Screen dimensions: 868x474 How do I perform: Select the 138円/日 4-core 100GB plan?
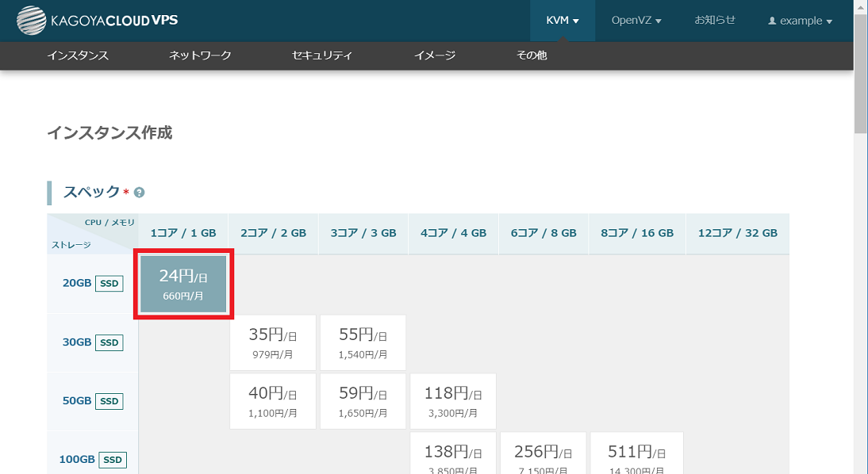[x=453, y=454]
